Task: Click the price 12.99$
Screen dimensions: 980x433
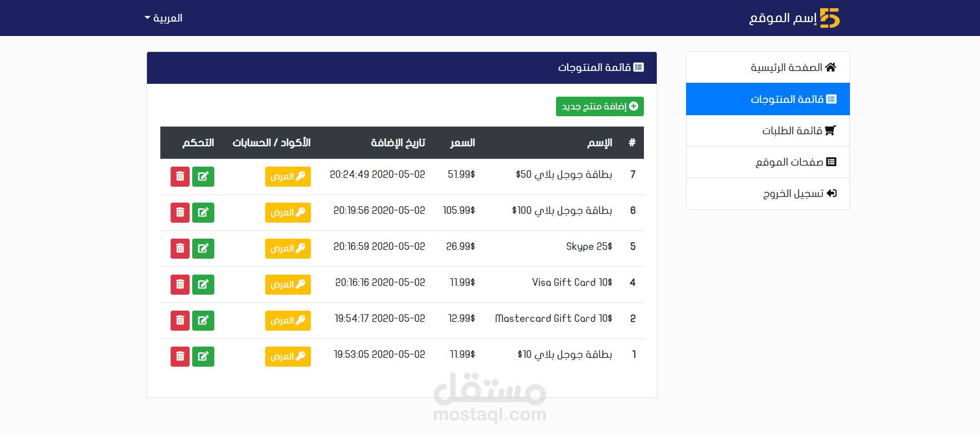Action: [x=461, y=318]
